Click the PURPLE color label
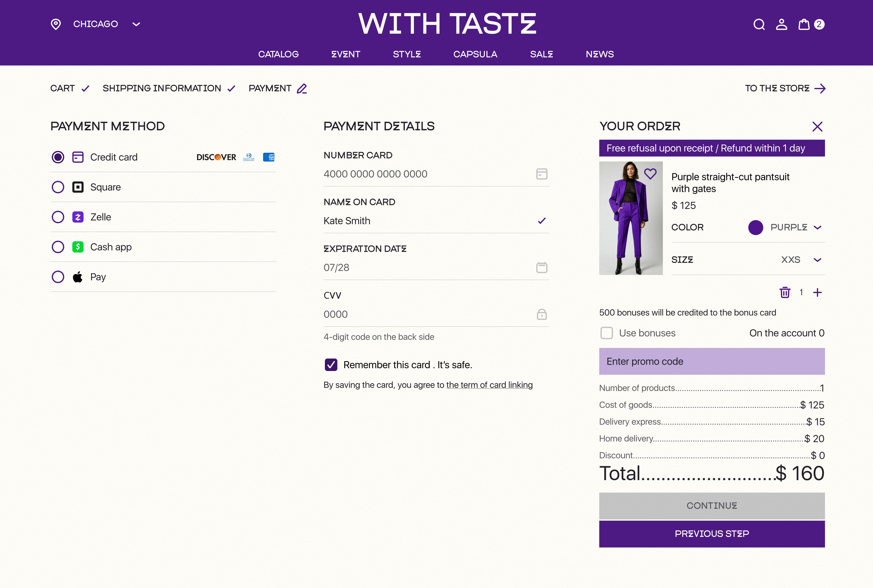Viewport: 873px width, 588px height. pyautogui.click(x=789, y=228)
